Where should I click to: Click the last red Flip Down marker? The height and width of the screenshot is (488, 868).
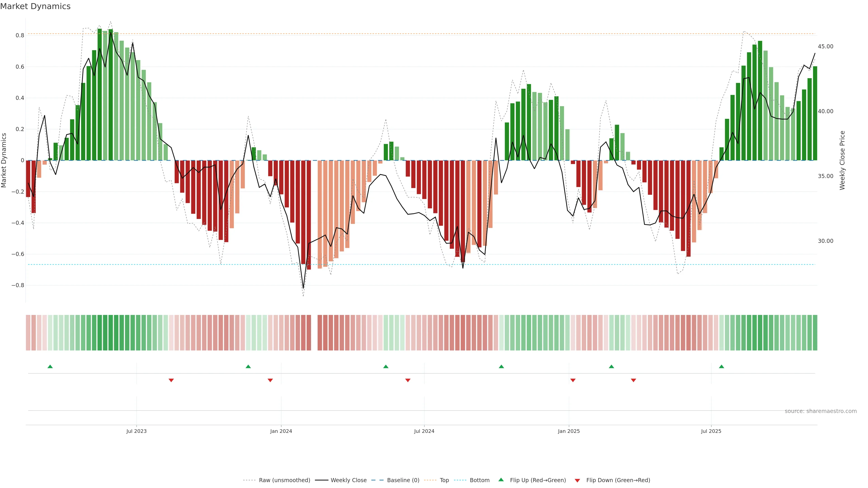633,380
